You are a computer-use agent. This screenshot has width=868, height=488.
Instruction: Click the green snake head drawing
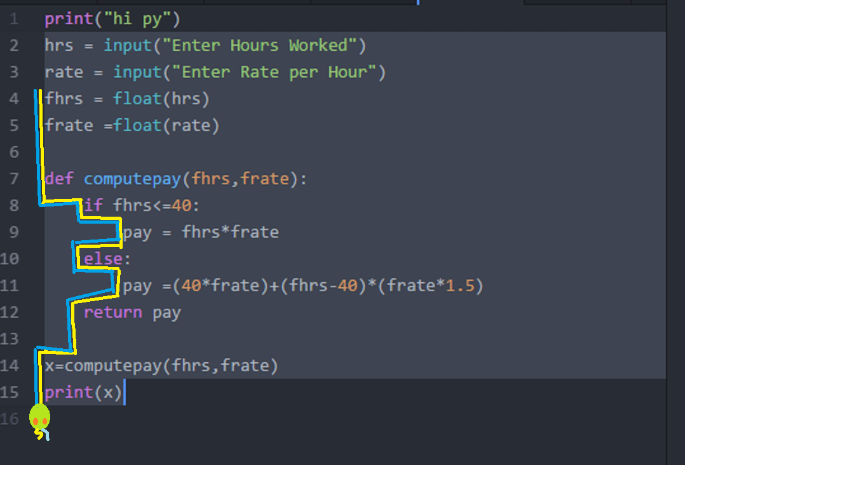[x=39, y=417]
